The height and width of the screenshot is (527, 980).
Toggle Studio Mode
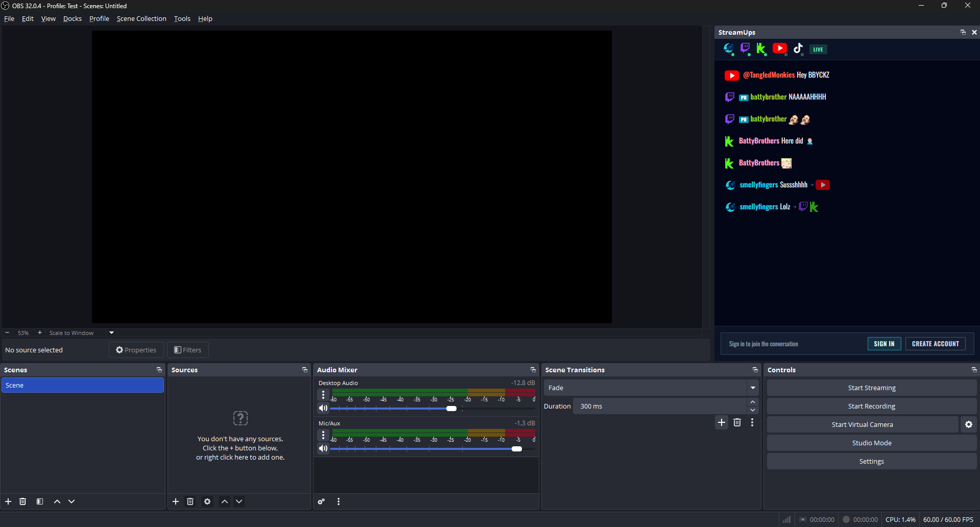tap(872, 443)
